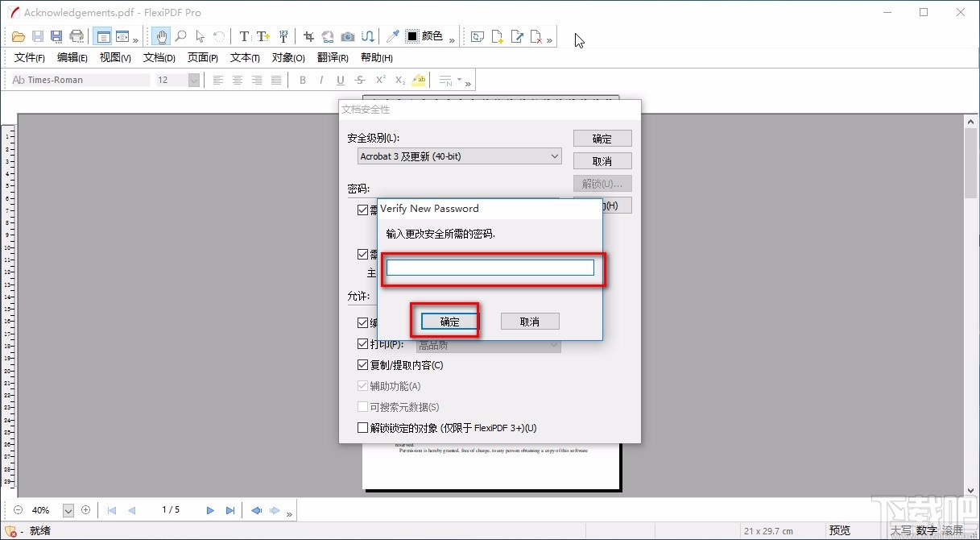The image size is (980, 540).
Task: Click 确定 in Verify New Password dialog
Action: click(x=449, y=322)
